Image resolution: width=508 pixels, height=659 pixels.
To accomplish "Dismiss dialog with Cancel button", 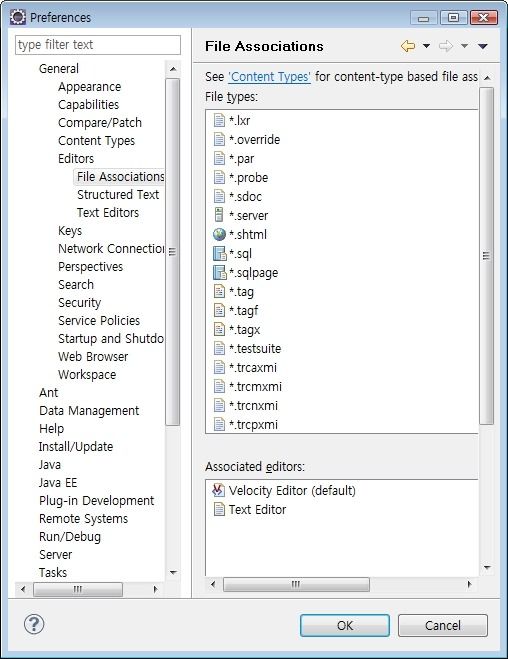I will pos(442,625).
